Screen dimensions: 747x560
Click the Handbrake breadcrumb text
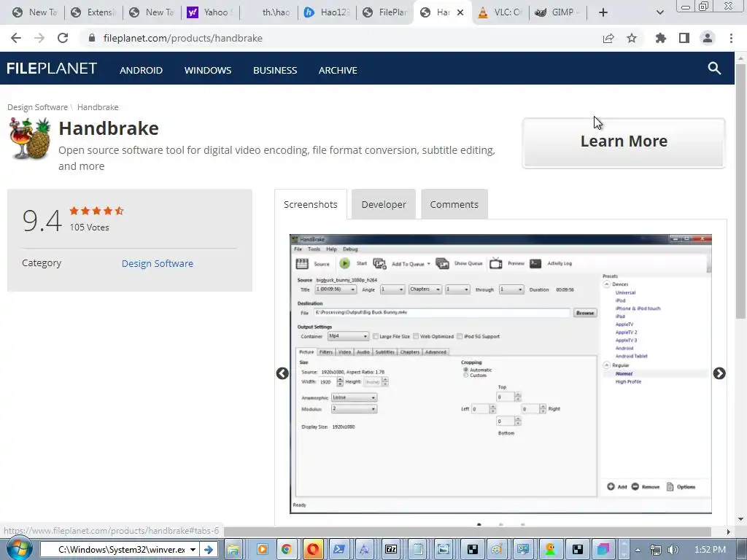point(98,107)
